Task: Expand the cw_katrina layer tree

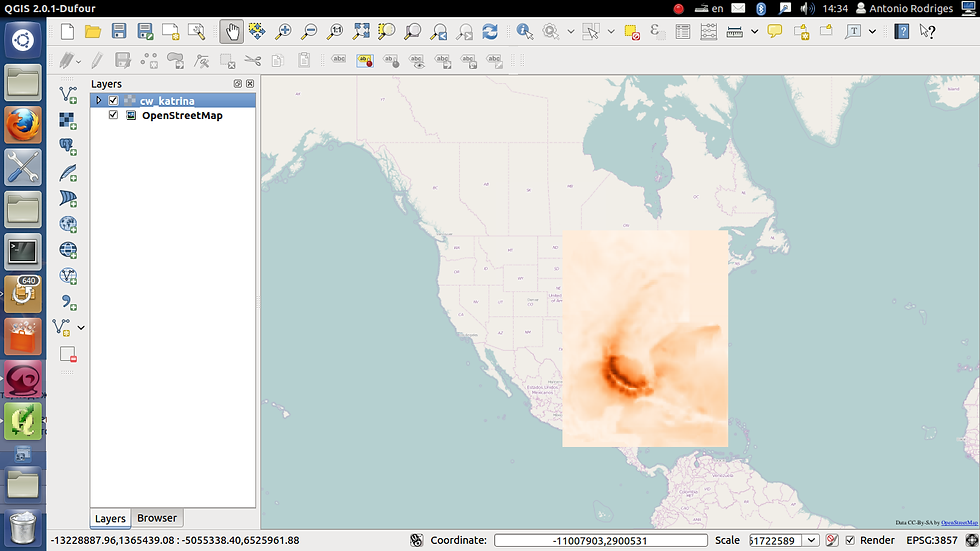Action: pos(99,101)
